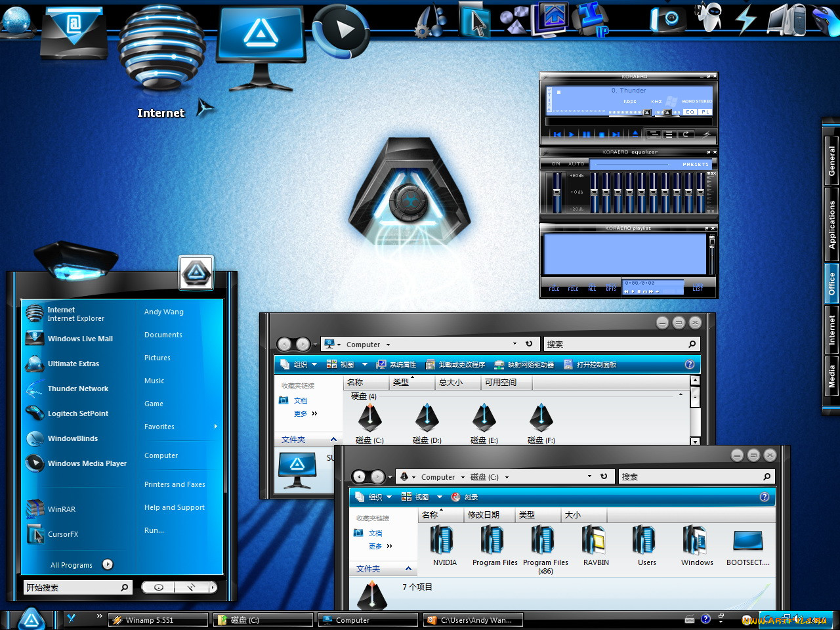Open disk E: in Computer window
Image resolution: width=840 pixels, height=630 pixels.
[x=484, y=424]
